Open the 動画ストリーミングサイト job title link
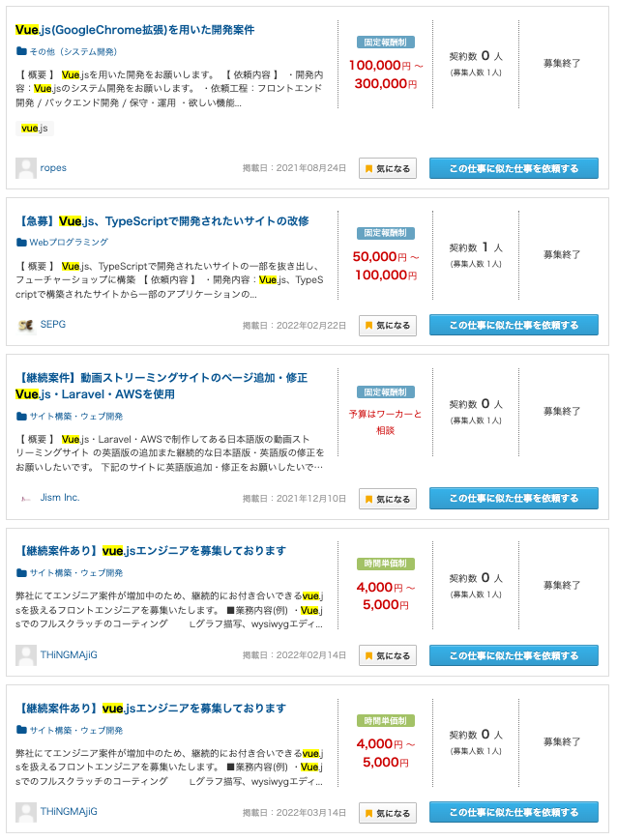The width and height of the screenshot is (617, 840). click(x=162, y=386)
